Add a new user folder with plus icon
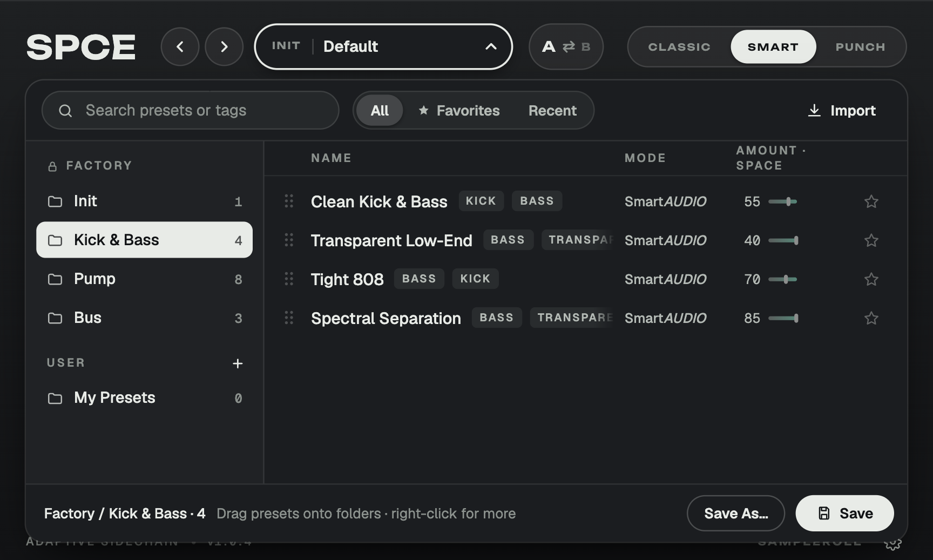 coord(238,363)
